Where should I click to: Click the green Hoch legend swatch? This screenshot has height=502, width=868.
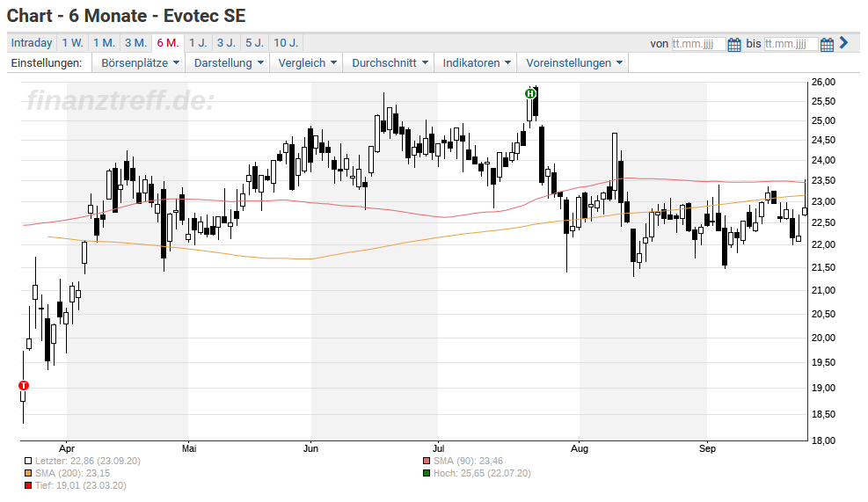point(427,473)
